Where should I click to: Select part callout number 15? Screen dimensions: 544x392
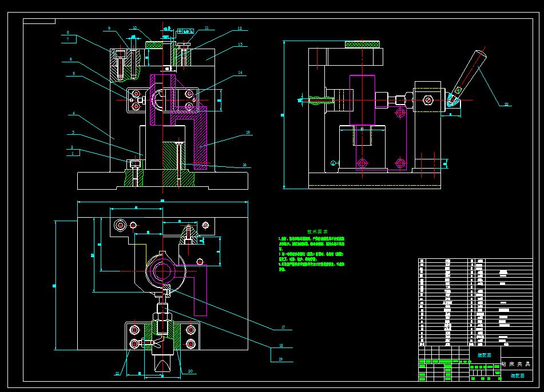coord(248,133)
